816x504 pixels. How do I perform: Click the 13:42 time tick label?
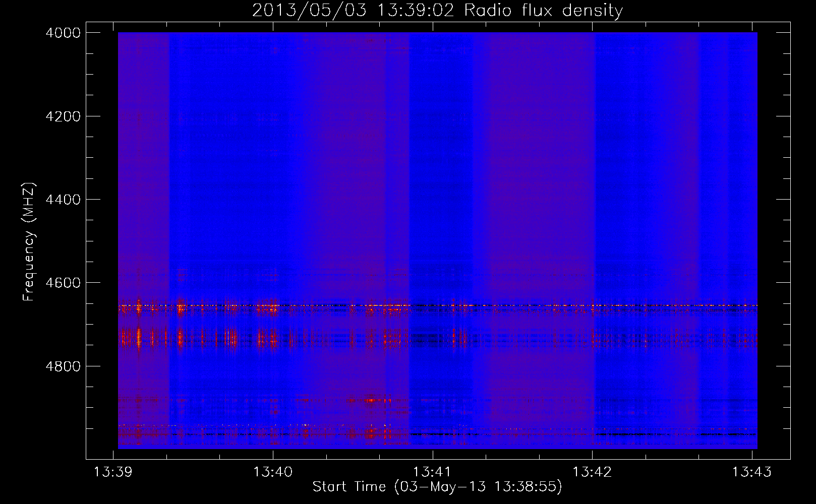pos(592,472)
